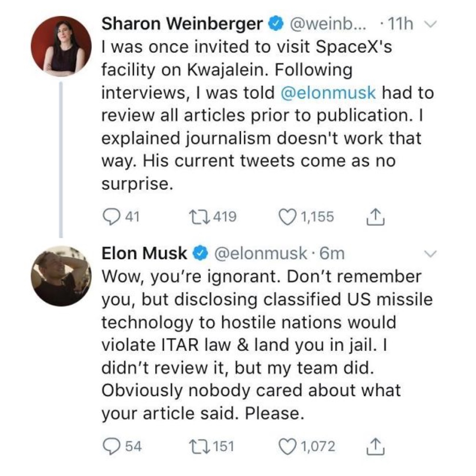The height and width of the screenshot is (476, 476).
Task: View Elon Musk's profile picture
Action: pyautogui.click(x=61, y=276)
